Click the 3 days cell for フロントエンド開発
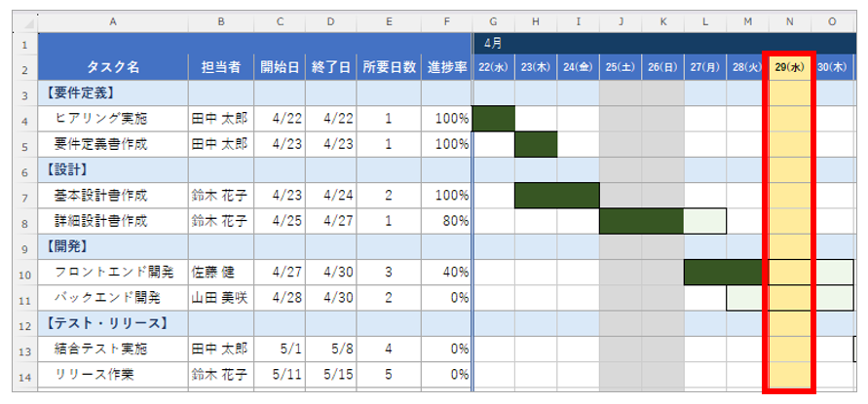Image resolution: width=868 pixels, height=404 pixels. pos(389,273)
